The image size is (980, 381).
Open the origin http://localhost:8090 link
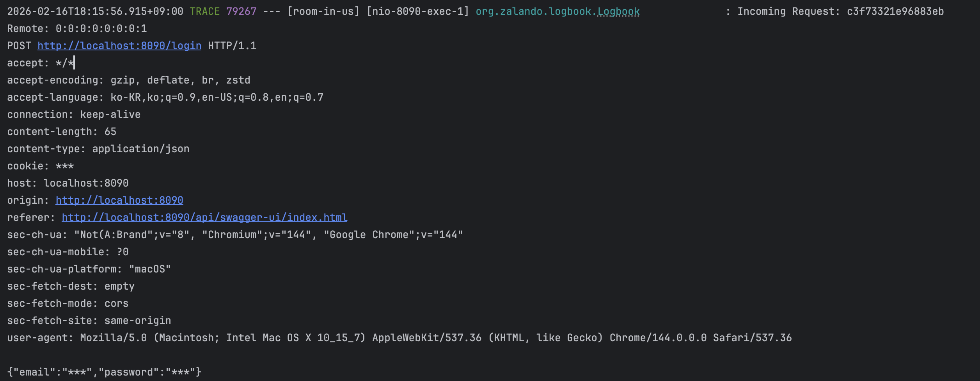119,200
